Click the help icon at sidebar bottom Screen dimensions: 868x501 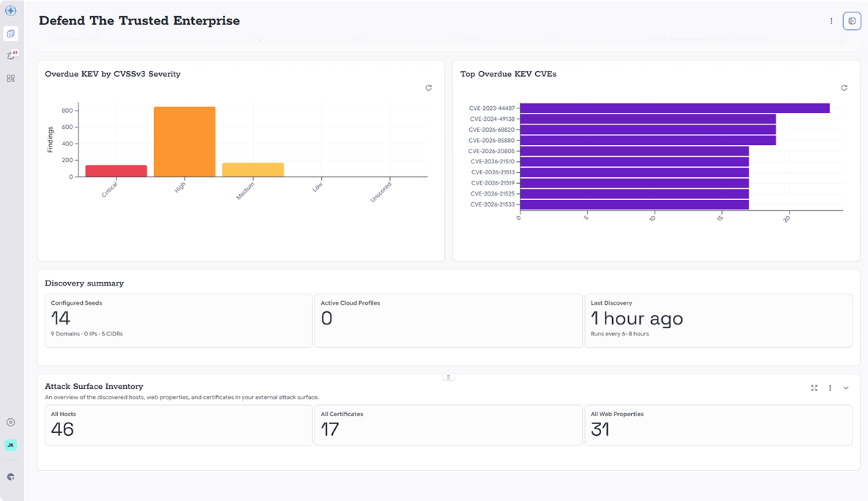[x=10, y=477]
